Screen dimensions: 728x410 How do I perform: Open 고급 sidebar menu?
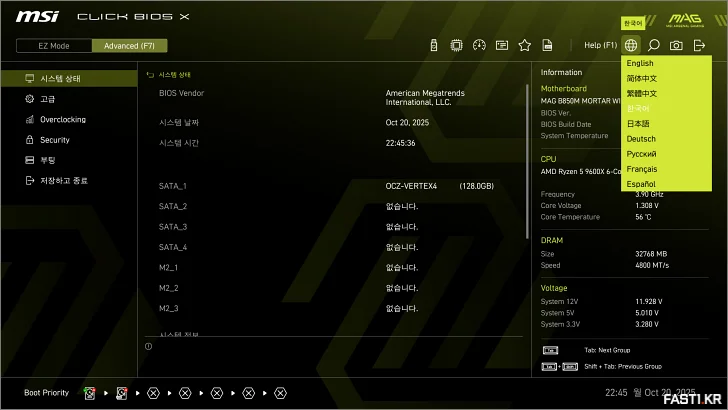click(69, 99)
